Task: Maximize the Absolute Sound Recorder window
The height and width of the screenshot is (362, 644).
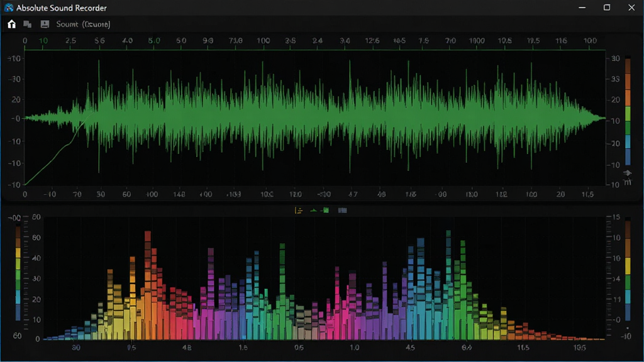Action: coord(607,8)
